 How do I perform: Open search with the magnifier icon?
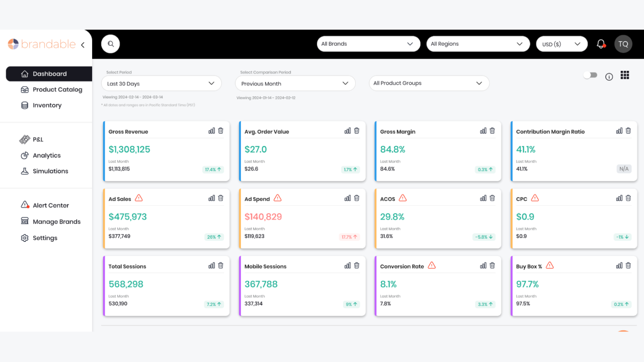coord(110,44)
